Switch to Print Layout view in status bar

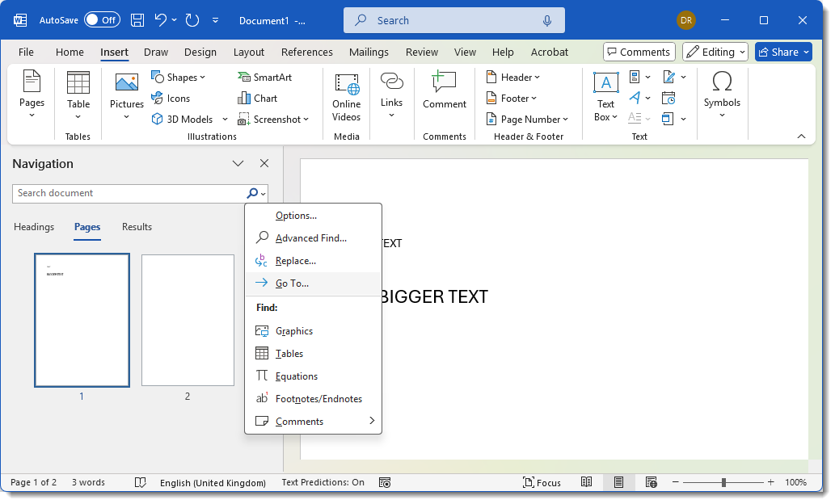coord(618,482)
